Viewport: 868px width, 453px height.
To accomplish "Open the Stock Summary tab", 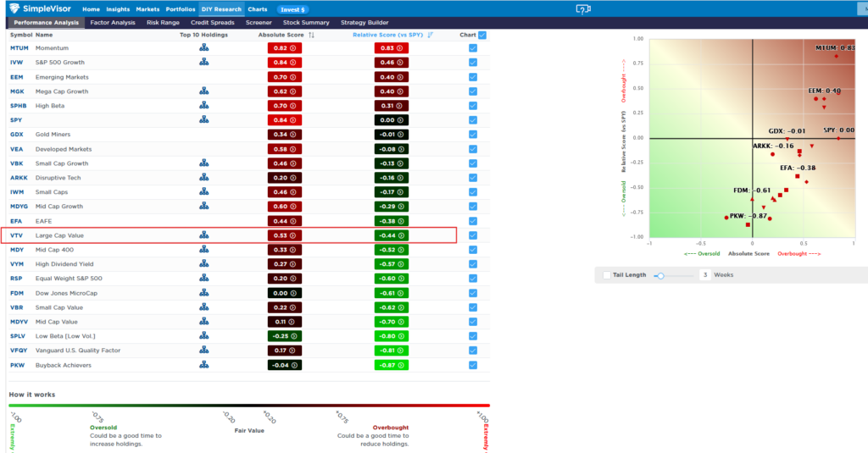I will [x=306, y=23].
